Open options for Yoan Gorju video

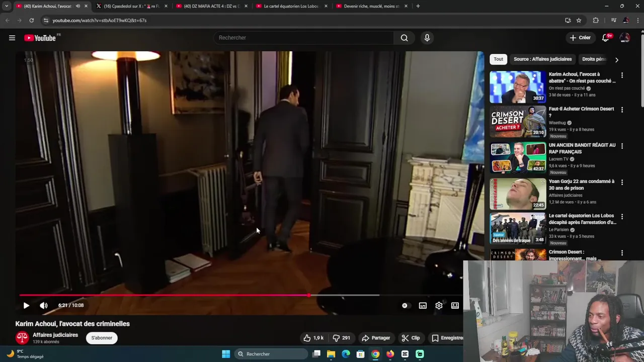pos(622,182)
